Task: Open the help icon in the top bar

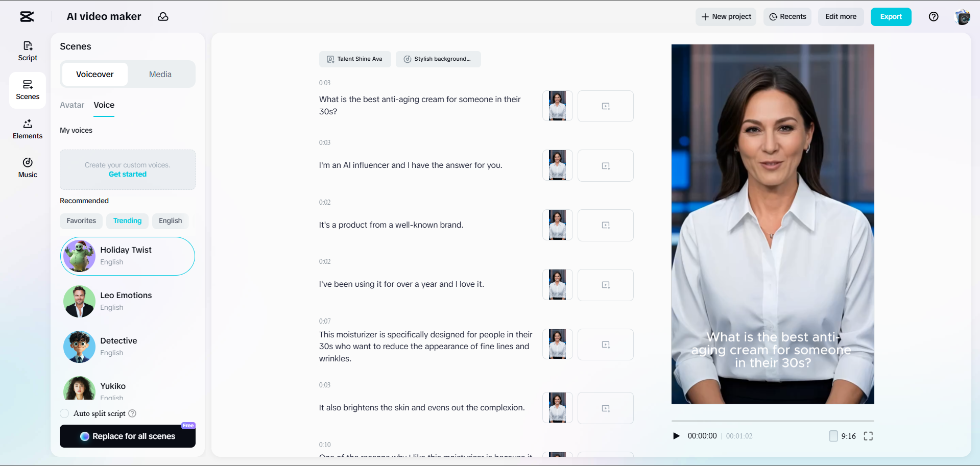Action: (x=934, y=16)
